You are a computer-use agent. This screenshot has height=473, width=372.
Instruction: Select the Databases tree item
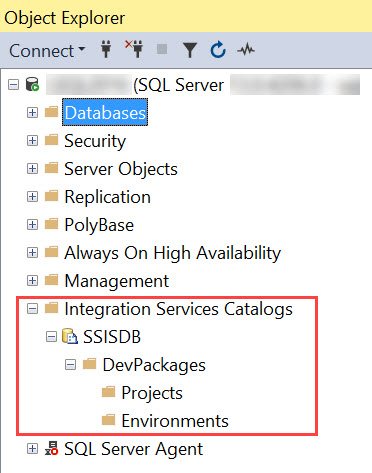[x=105, y=113]
